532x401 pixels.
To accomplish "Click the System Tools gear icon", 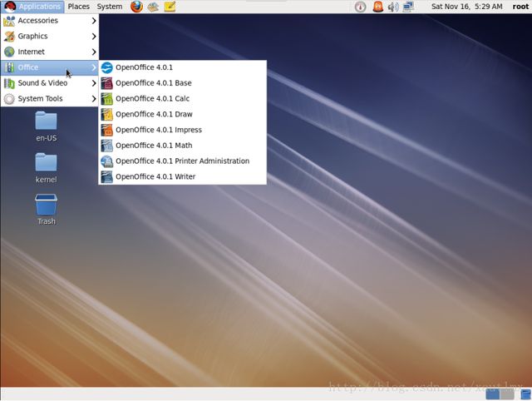I will [x=9, y=99].
